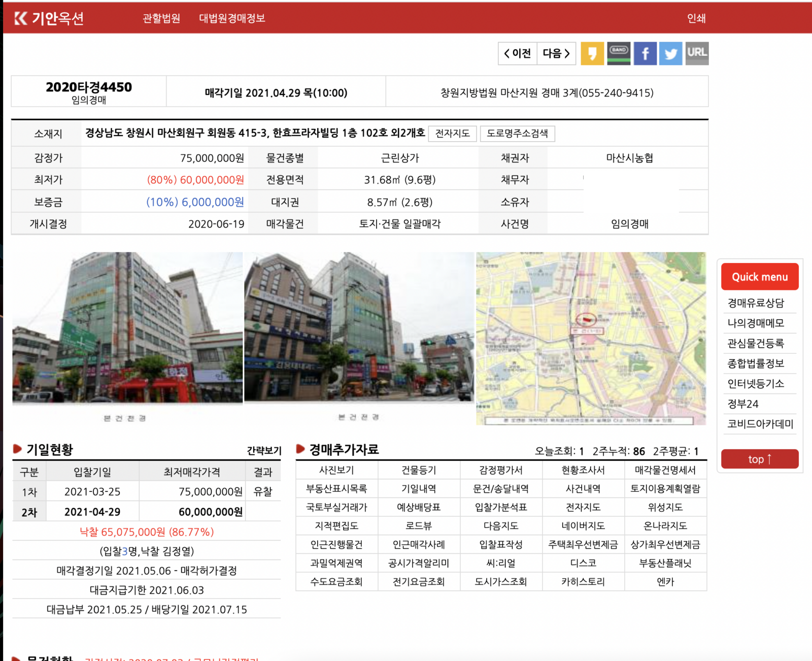This screenshot has width=812, height=661.
Task: Copy page URL icon
Action: (x=697, y=53)
